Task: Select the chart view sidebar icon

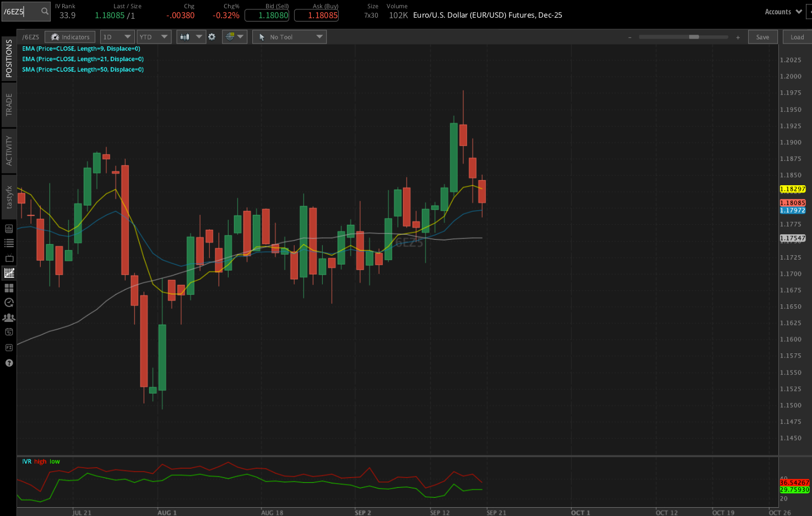Action: click(x=9, y=273)
